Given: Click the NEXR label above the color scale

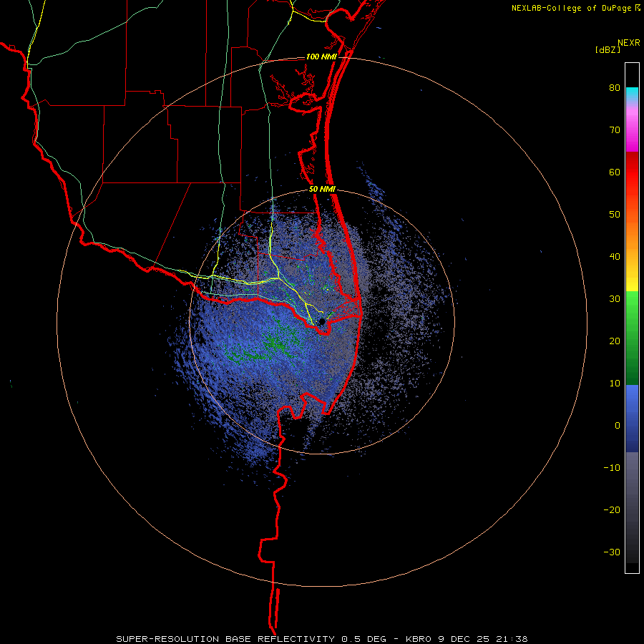Looking at the screenshot, I should (628, 43).
